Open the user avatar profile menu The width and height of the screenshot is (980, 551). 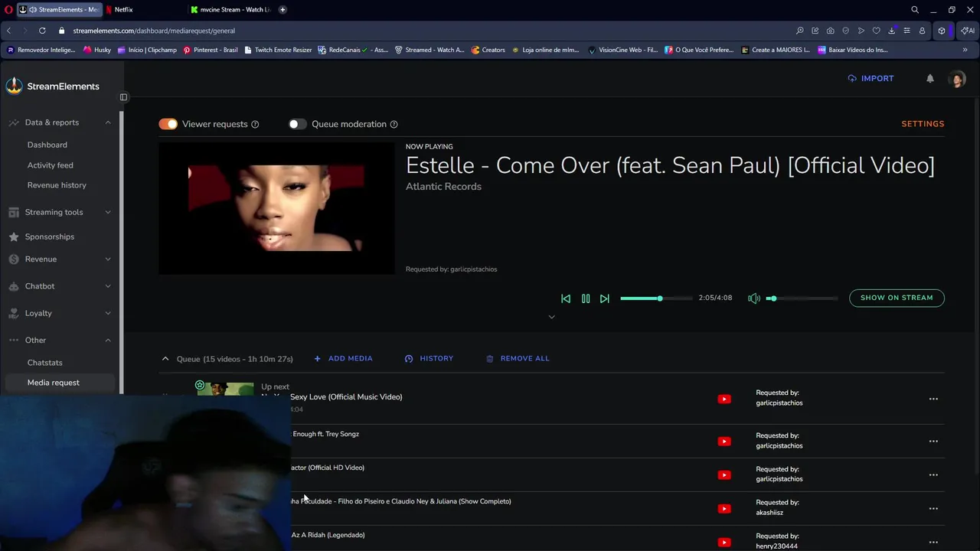957,79
